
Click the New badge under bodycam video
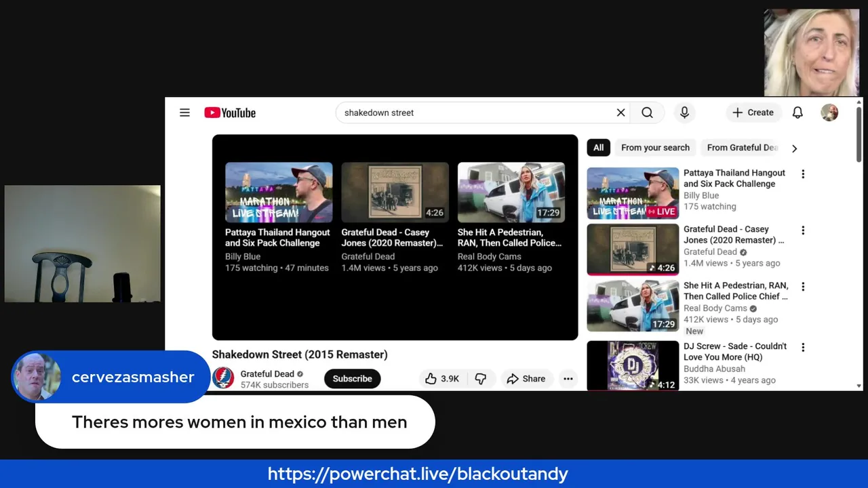[x=694, y=331]
